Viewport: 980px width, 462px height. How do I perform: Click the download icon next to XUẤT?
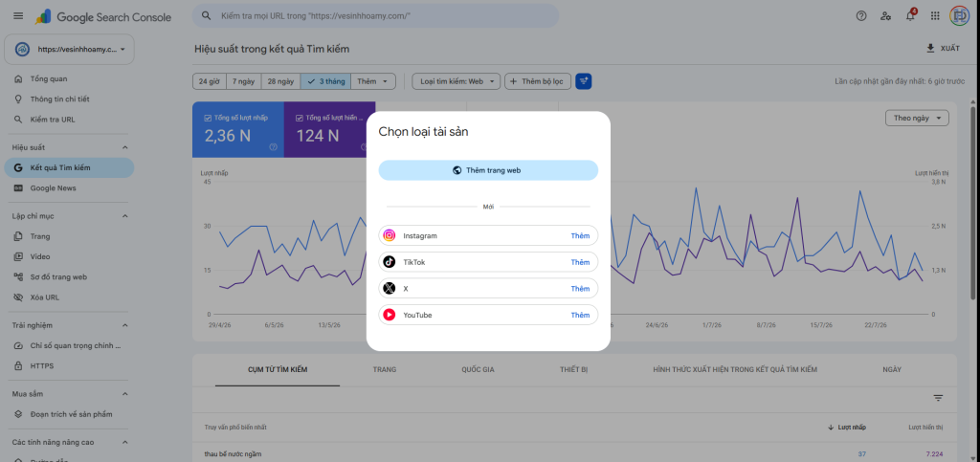pos(930,48)
